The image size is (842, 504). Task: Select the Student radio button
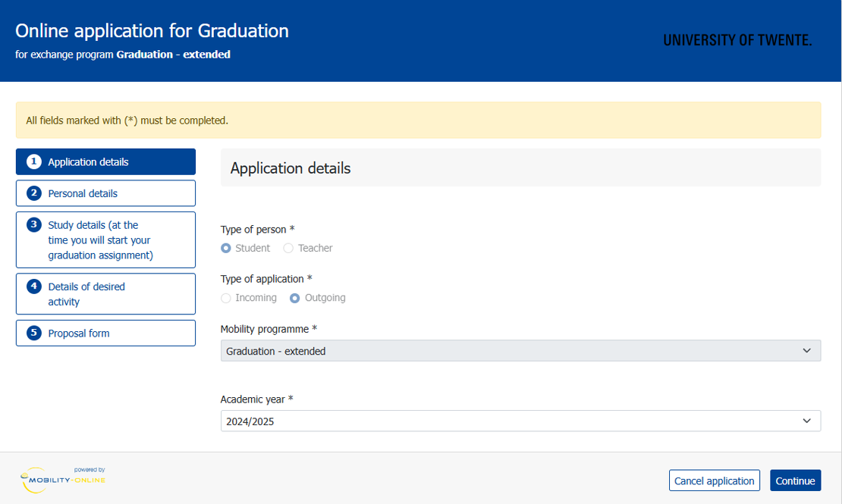pos(226,248)
